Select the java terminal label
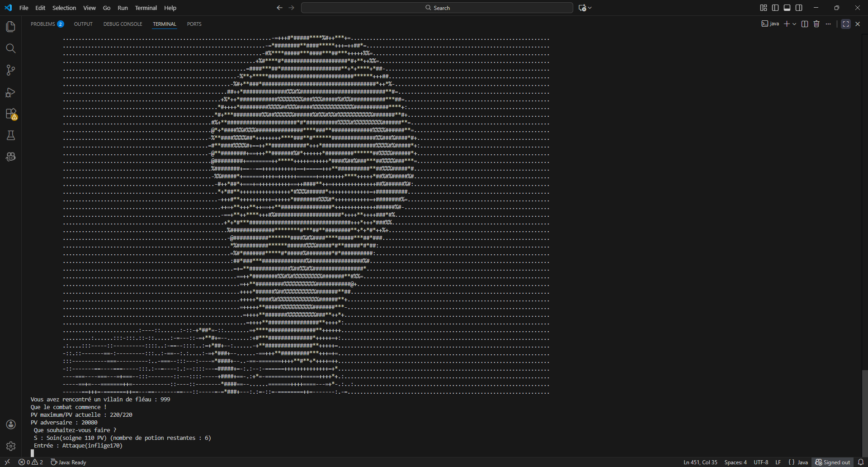 pos(770,24)
